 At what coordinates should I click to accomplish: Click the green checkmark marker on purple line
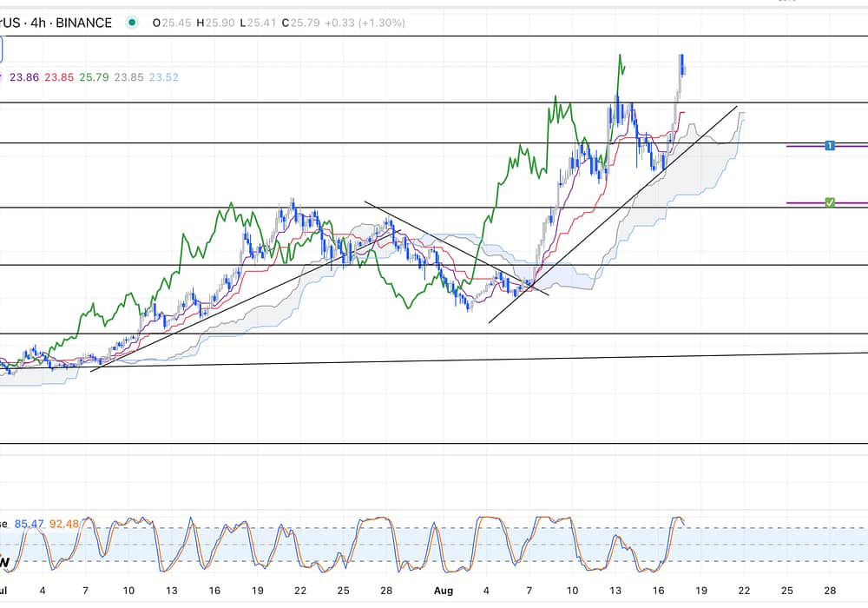tap(830, 202)
